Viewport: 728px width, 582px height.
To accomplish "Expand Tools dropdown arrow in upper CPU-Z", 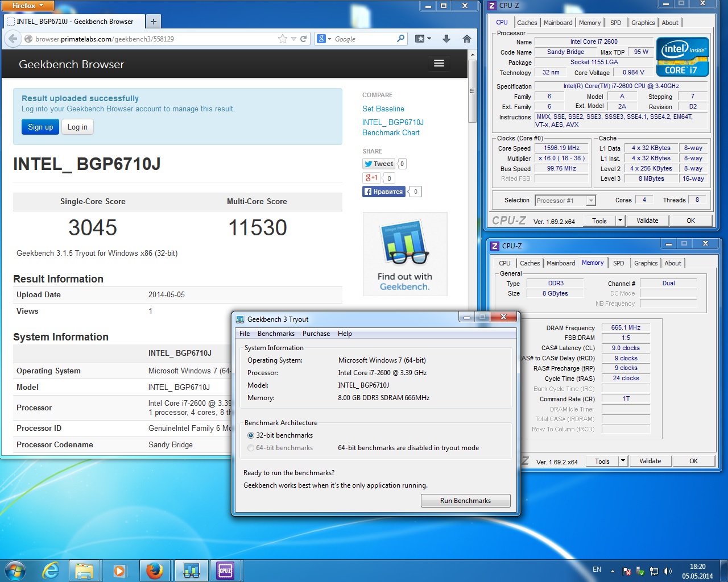I will (x=620, y=221).
